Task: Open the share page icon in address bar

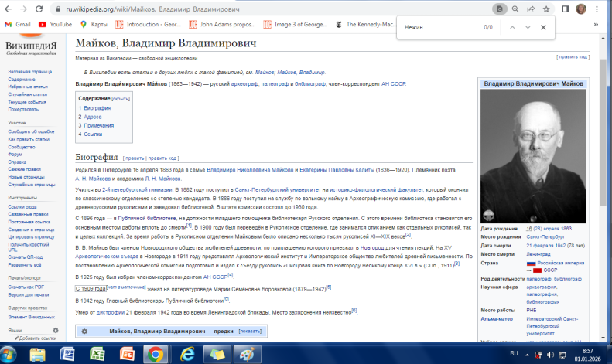Action: point(531,9)
